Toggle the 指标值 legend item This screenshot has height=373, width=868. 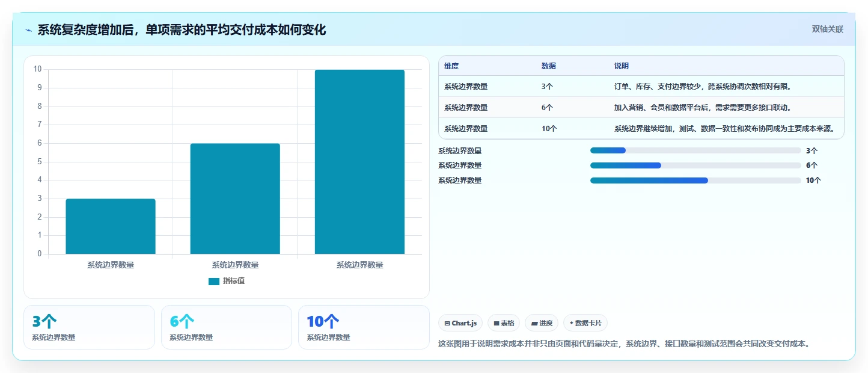tap(227, 281)
